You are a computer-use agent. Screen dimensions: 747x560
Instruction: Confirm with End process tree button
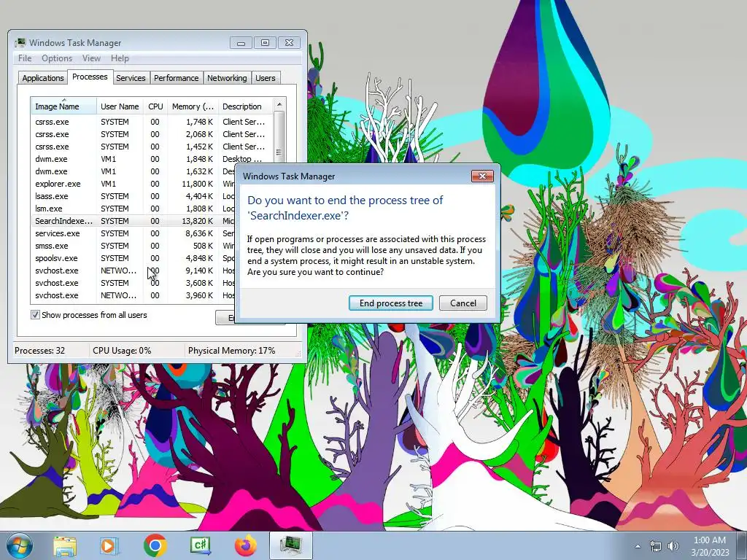click(391, 303)
